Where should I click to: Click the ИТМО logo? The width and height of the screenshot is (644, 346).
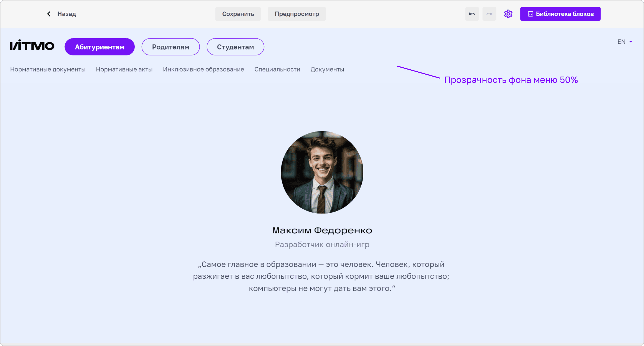[32, 45]
